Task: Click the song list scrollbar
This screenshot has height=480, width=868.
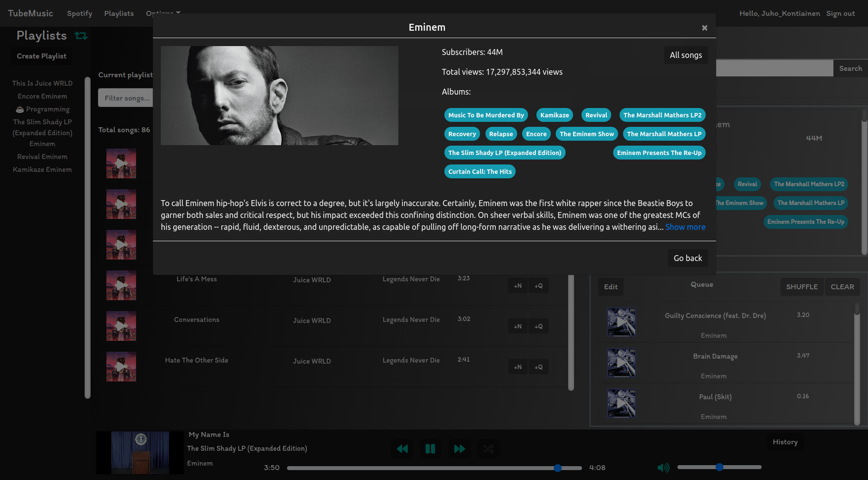Action: click(571, 333)
